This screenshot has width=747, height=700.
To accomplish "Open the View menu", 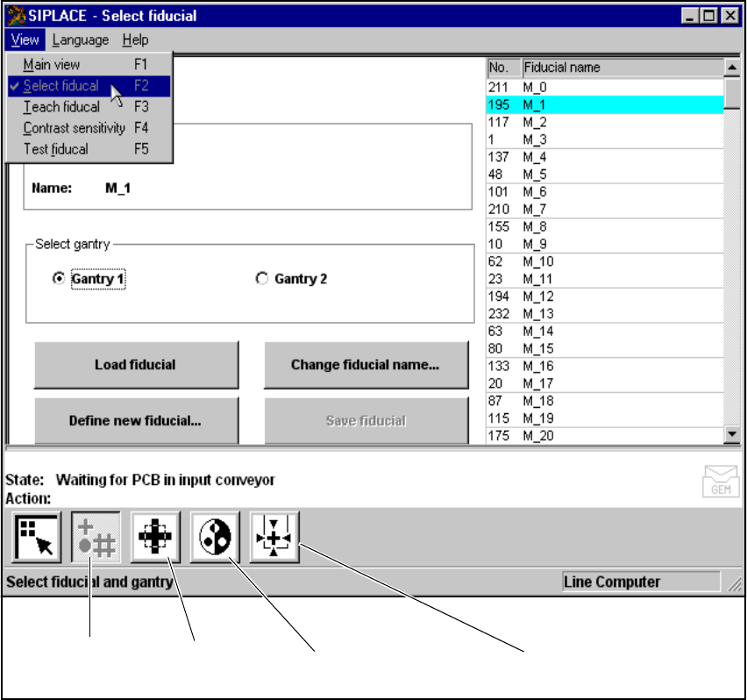I will click(25, 39).
